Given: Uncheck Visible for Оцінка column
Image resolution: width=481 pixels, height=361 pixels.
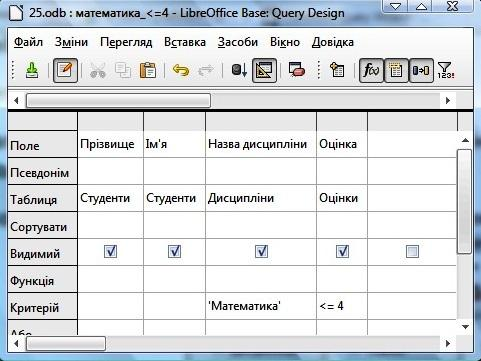Looking at the screenshot, I should (x=342, y=252).
